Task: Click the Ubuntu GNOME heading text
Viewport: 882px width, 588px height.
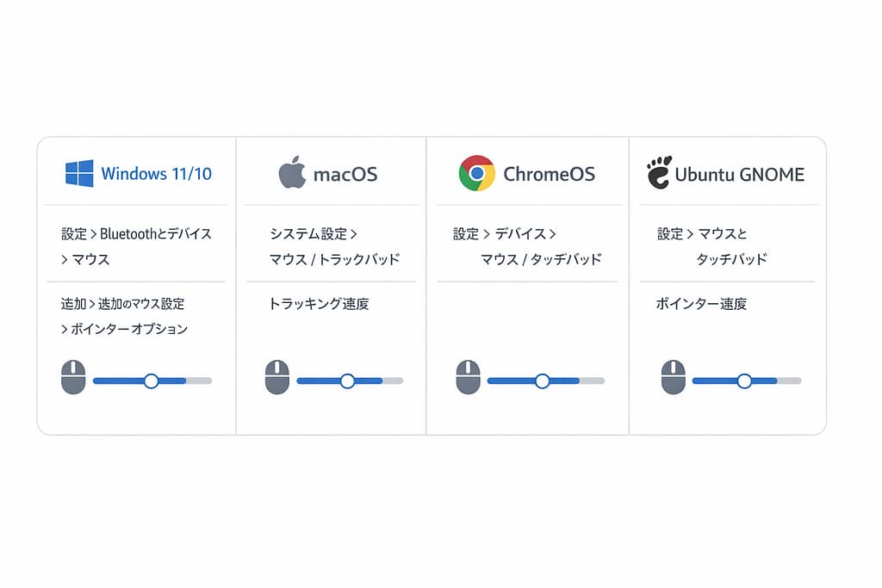Action: (739, 174)
